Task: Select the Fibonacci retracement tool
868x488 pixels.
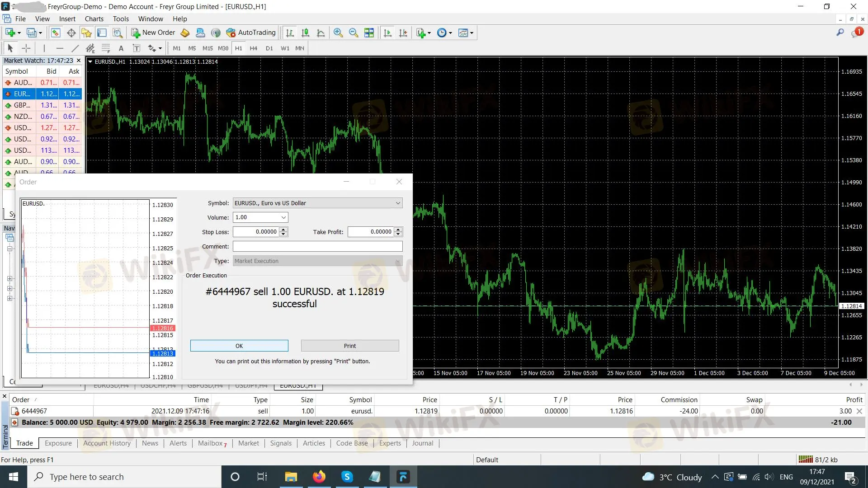Action: click(x=106, y=48)
